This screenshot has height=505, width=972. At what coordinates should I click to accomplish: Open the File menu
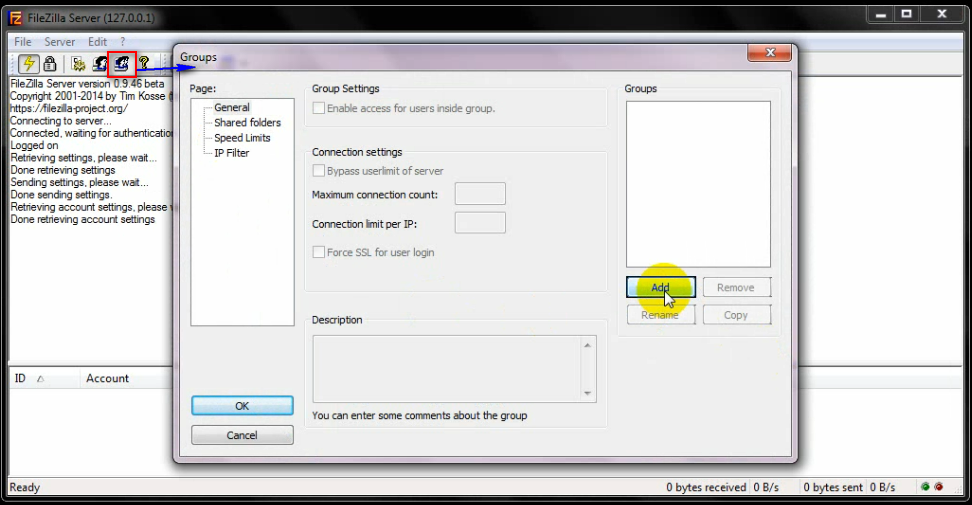pos(23,42)
